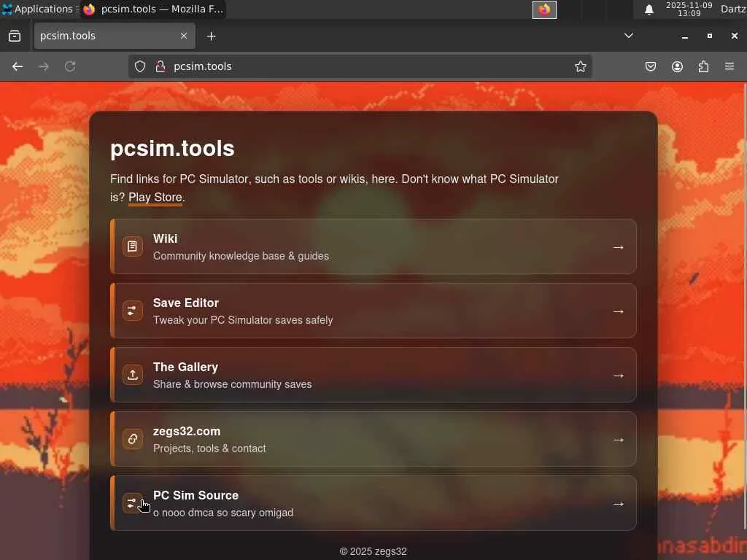Screen dimensions: 747x560
Task: Open the notification bell in system panel
Action: [649, 9]
